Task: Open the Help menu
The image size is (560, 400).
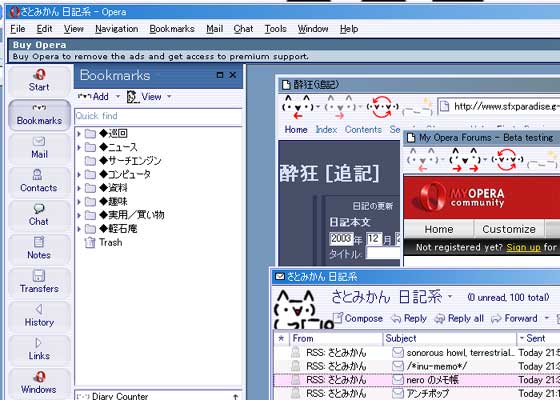Action: (349, 29)
